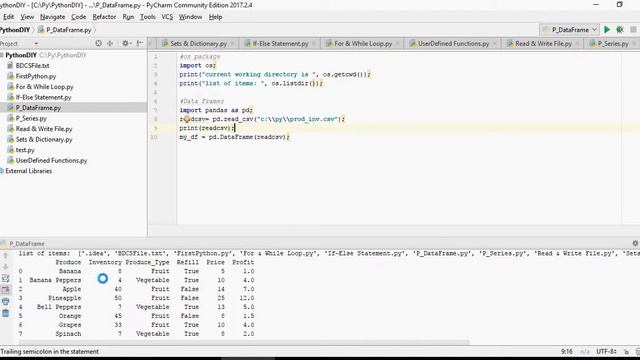Open Project panel settings gear
The height and width of the screenshot is (360, 640).
pos(126,43)
